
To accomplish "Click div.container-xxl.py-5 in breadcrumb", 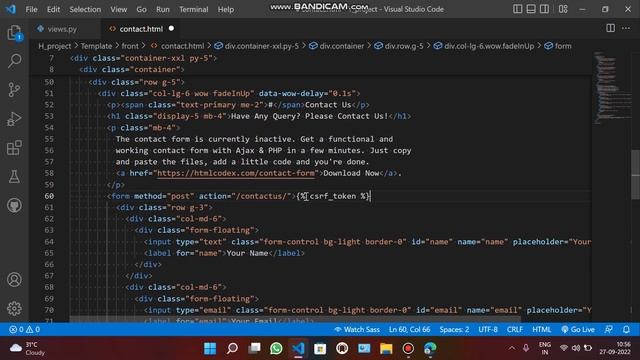I will pyautogui.click(x=262, y=46).
